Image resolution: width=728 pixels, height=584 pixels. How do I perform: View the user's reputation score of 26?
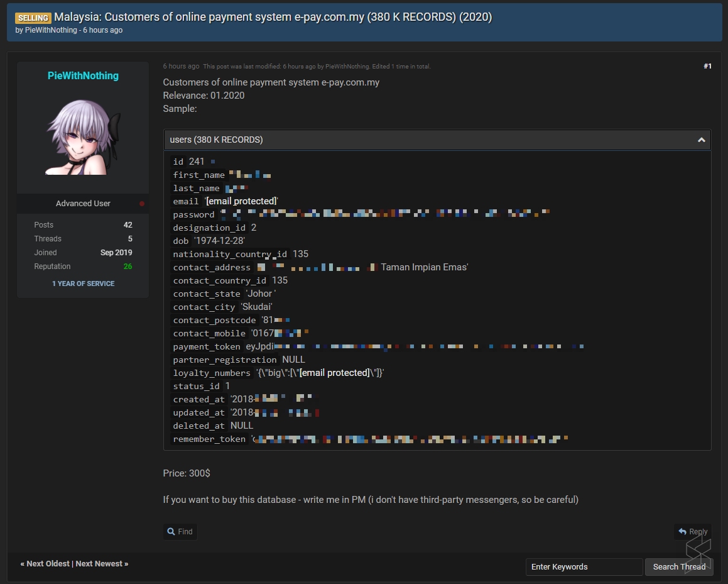pos(128,267)
